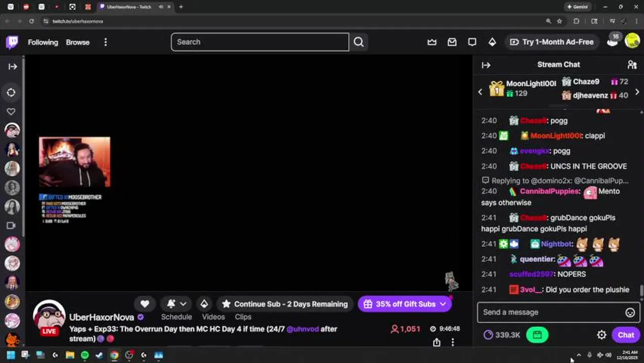Screen dimensions: 644x363
Task: Open the Notifications inbox icon
Action: [452, 42]
